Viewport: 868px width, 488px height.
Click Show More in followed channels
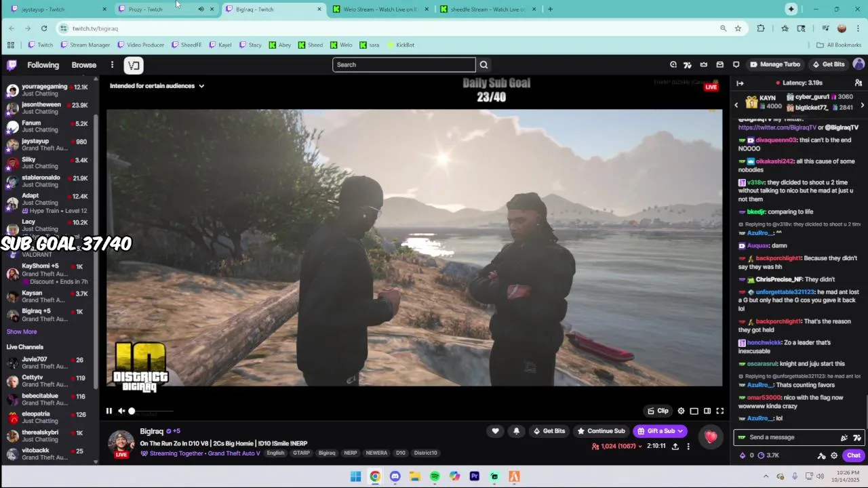click(22, 331)
